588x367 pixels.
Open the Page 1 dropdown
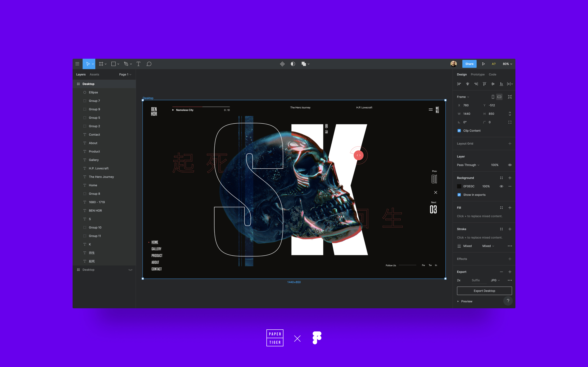125,75
